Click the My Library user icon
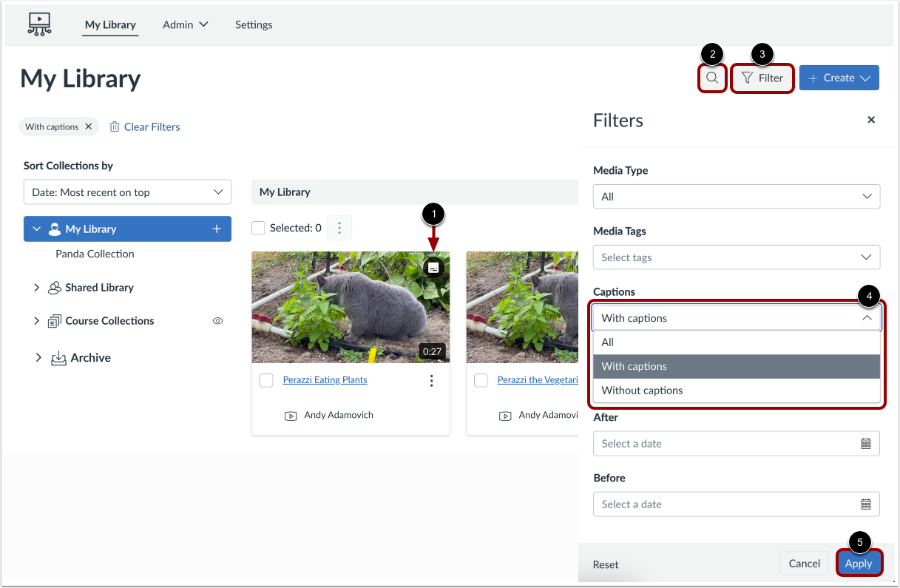This screenshot has width=900, height=588. pos(54,229)
